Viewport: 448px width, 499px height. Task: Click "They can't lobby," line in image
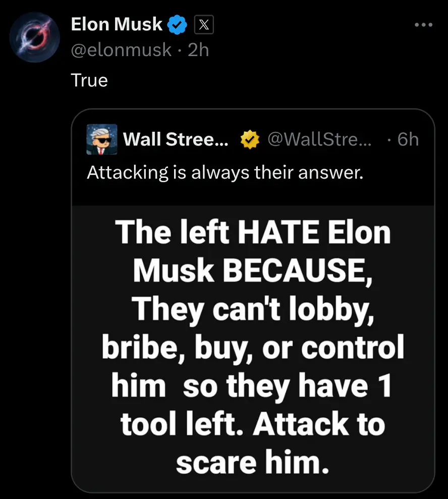pos(253,309)
